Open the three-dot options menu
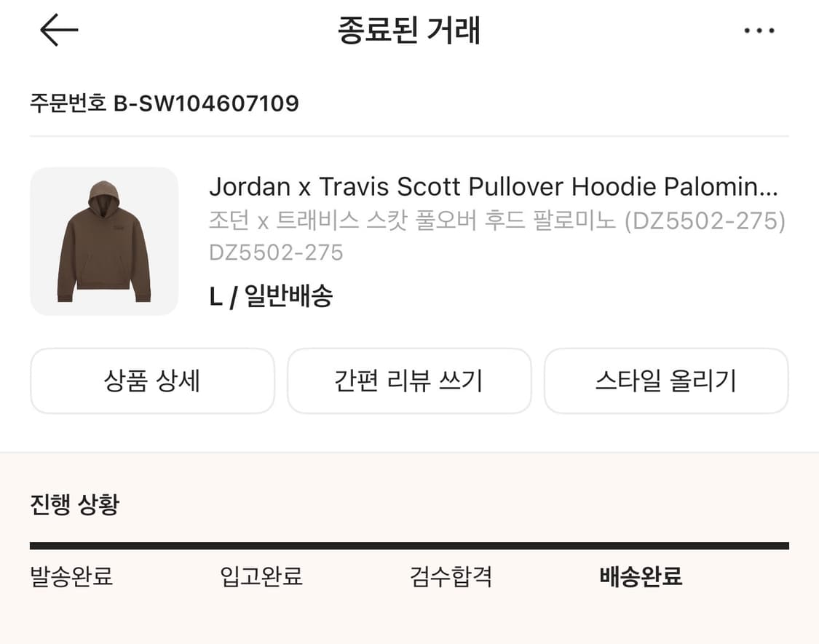This screenshot has height=644, width=819. click(x=759, y=29)
